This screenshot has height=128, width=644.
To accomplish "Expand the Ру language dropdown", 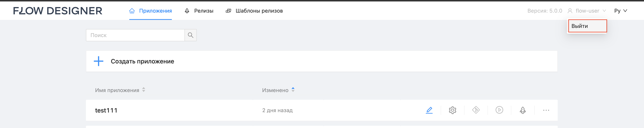I will pos(626,11).
